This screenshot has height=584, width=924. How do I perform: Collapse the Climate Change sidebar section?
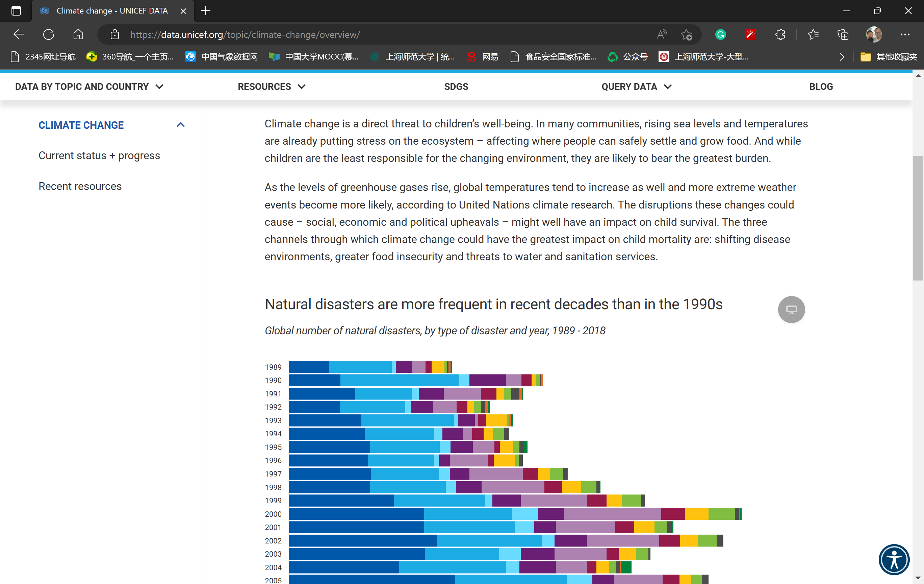181,125
